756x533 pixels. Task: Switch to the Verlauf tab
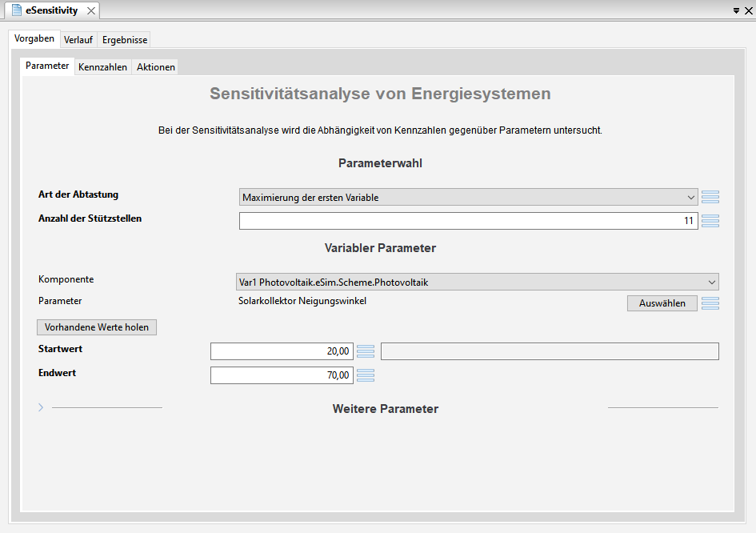point(78,39)
